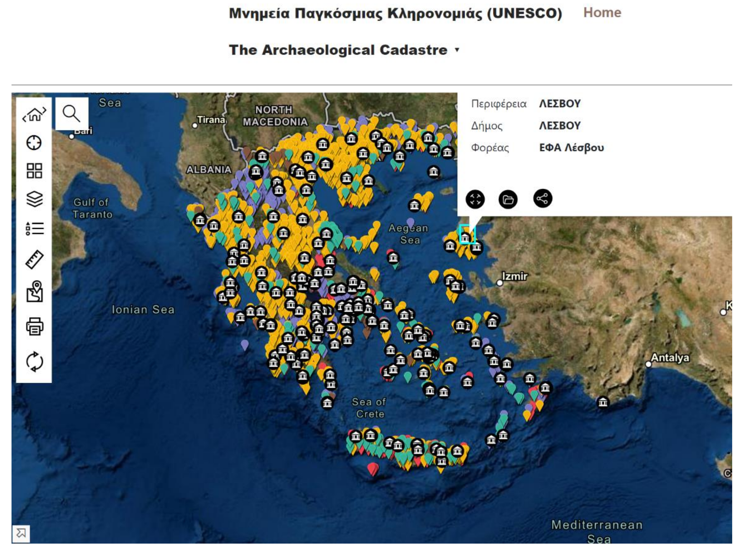Open the map search magnifier

(71, 114)
